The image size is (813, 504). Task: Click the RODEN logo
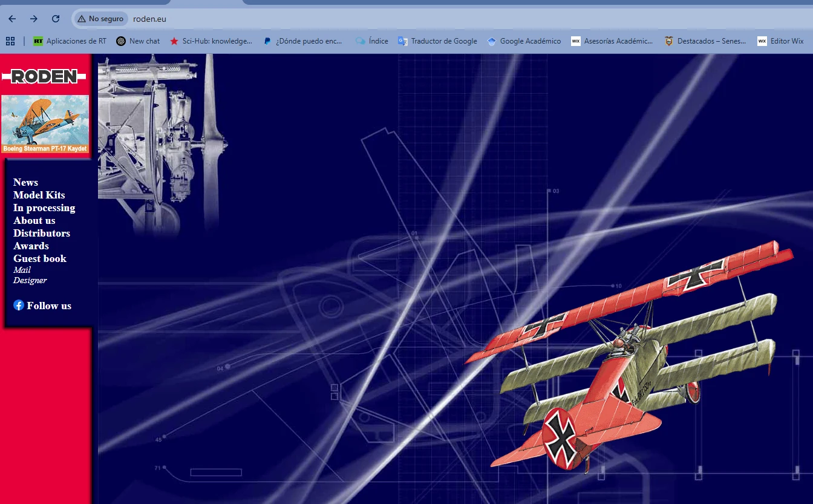click(44, 76)
